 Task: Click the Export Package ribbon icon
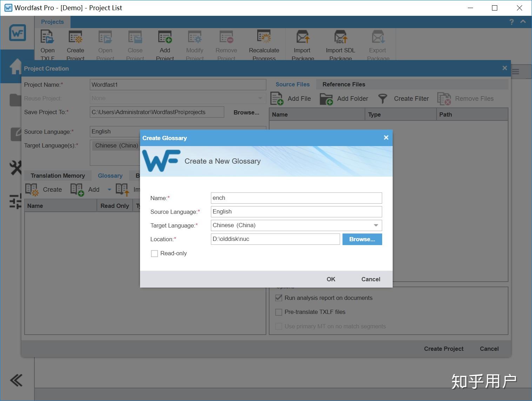[x=378, y=37]
